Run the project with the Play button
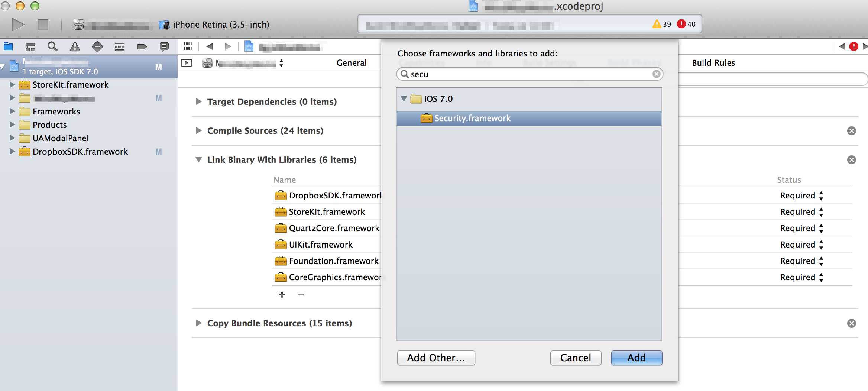Viewport: 868px width, 391px height. tap(18, 25)
